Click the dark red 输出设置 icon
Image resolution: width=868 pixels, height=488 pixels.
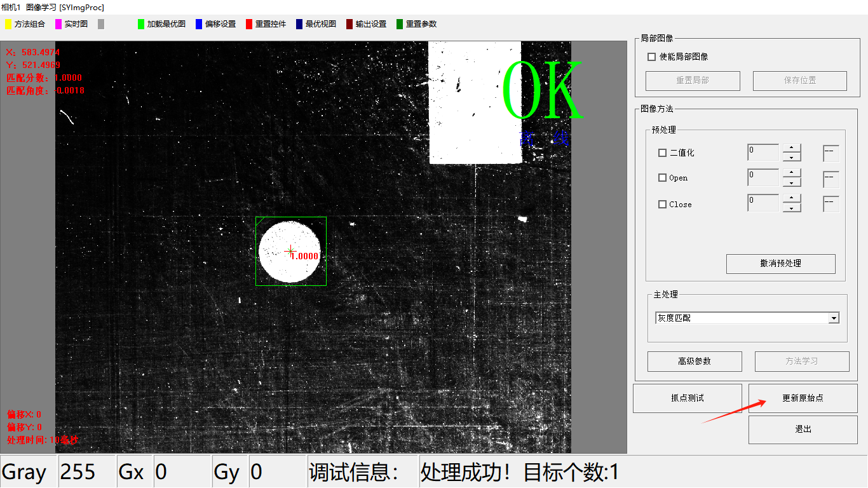tap(349, 24)
